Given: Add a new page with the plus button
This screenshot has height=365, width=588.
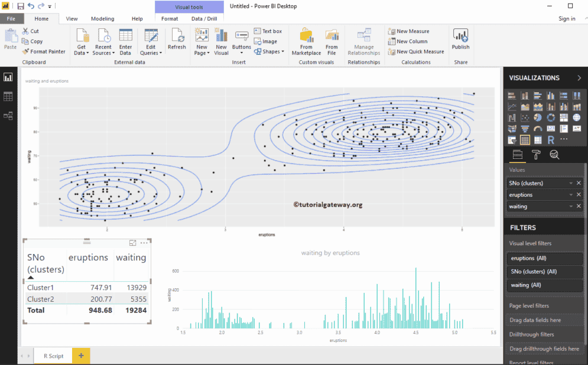Looking at the screenshot, I should (81, 356).
